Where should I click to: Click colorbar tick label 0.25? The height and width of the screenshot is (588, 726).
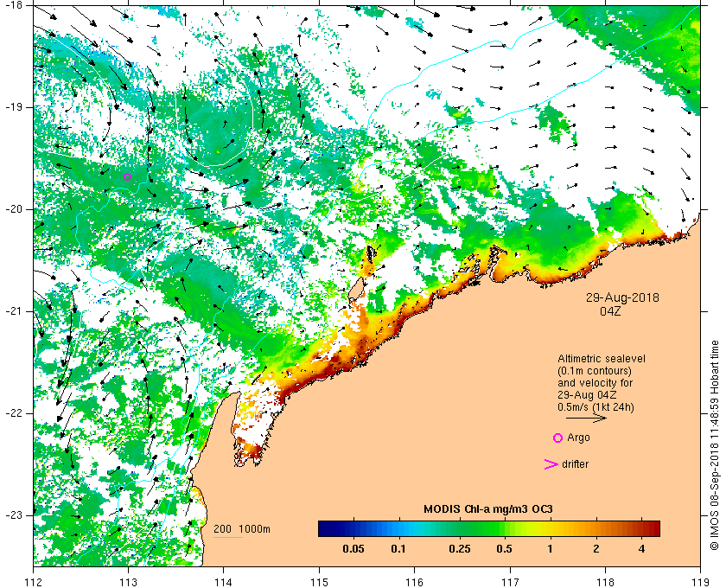click(460, 549)
